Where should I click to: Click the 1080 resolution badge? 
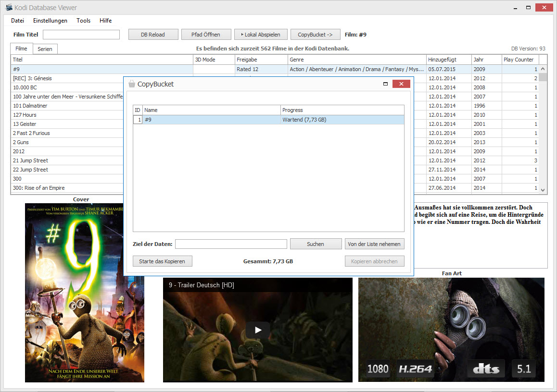click(x=378, y=369)
